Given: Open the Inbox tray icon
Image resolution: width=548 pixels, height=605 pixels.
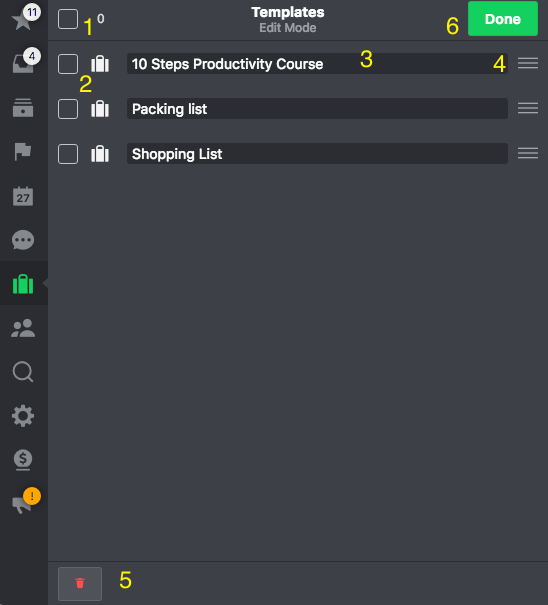Looking at the screenshot, I should (x=23, y=63).
